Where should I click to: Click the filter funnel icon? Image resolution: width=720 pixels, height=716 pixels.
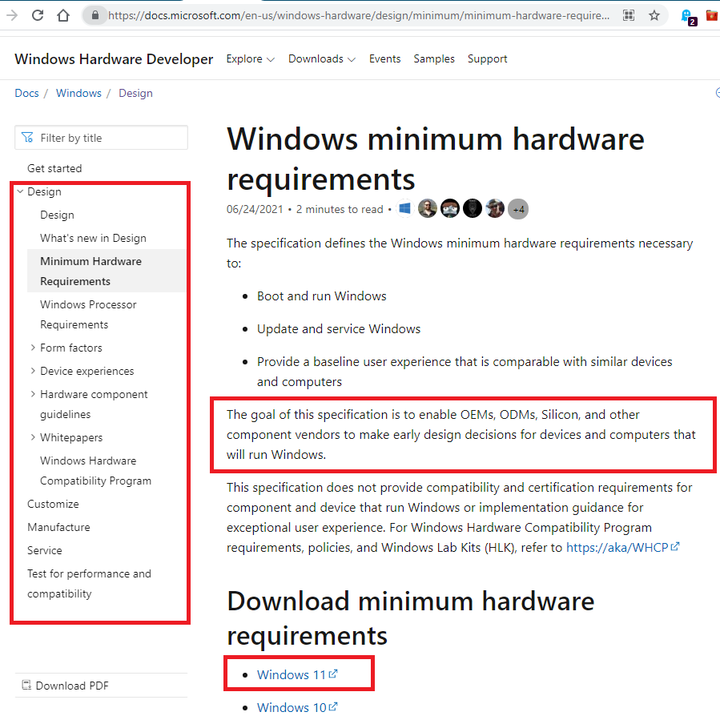click(27, 137)
